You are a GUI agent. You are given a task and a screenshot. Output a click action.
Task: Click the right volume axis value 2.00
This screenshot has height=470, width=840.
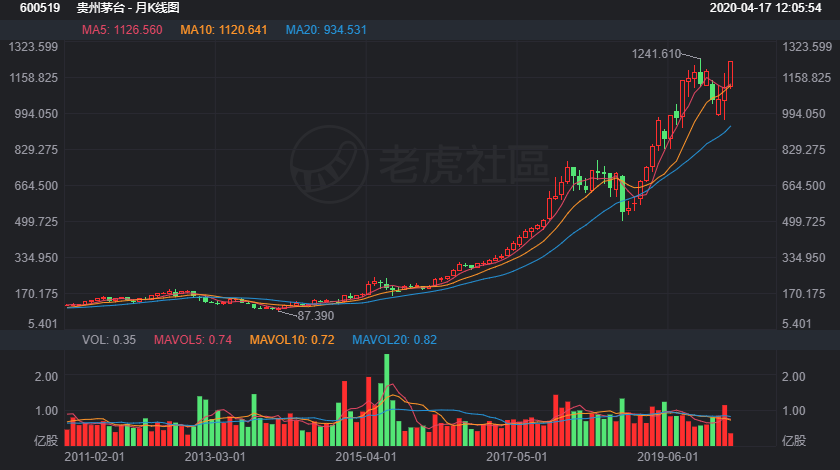click(793, 377)
